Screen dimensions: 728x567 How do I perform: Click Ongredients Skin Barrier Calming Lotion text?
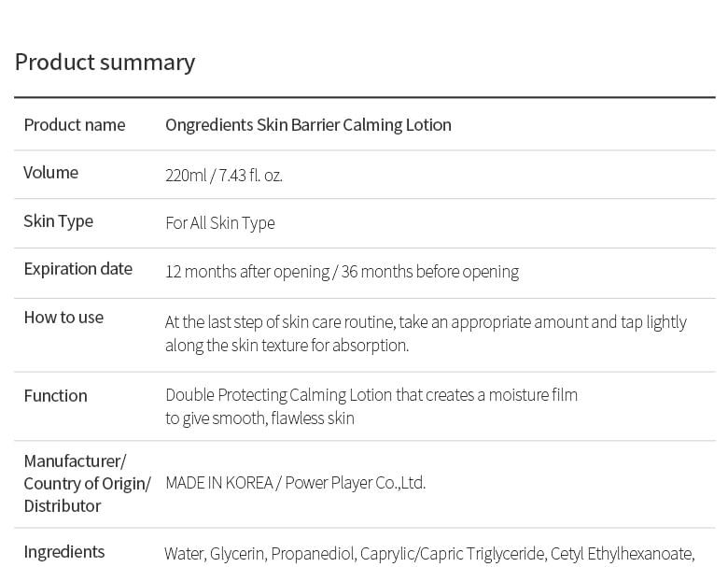pyautogui.click(x=308, y=125)
